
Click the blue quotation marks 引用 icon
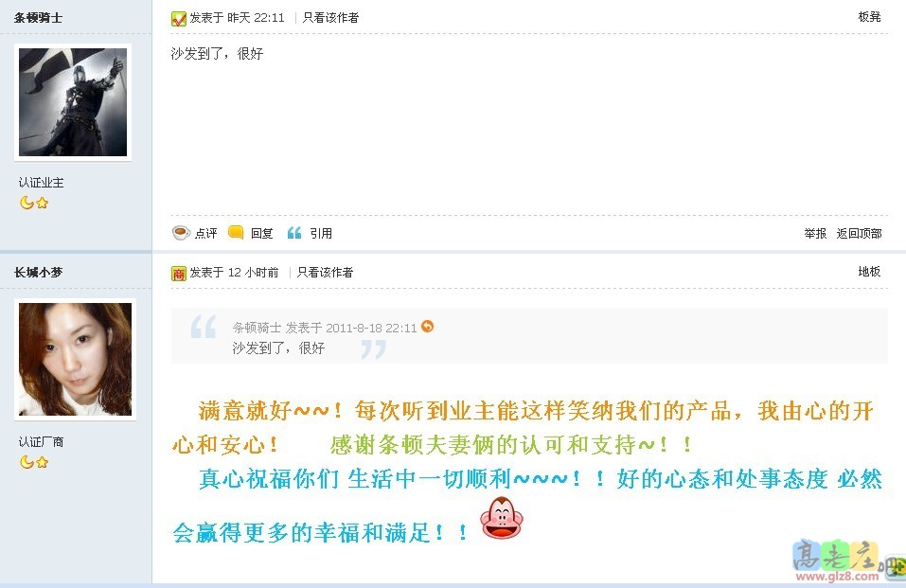click(x=294, y=233)
